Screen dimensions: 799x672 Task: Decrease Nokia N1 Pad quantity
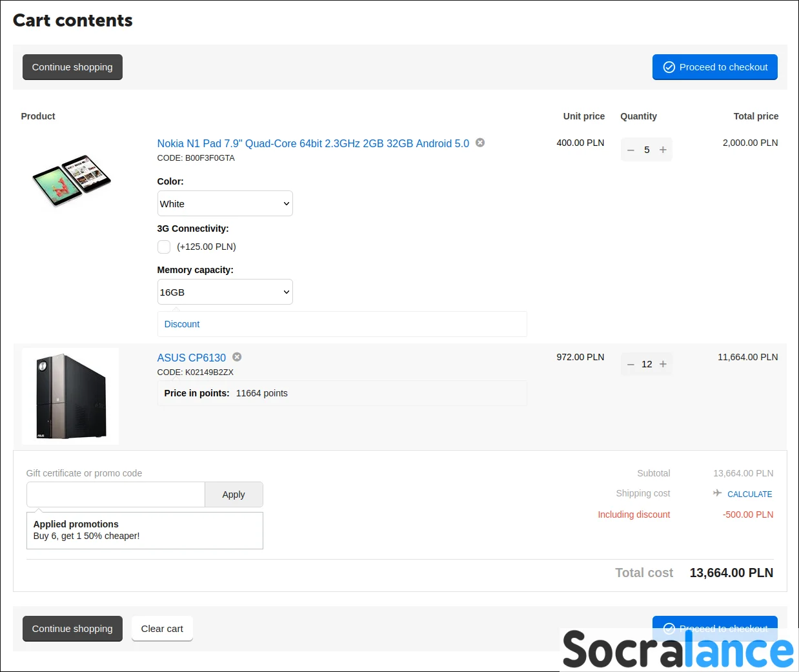(x=631, y=150)
